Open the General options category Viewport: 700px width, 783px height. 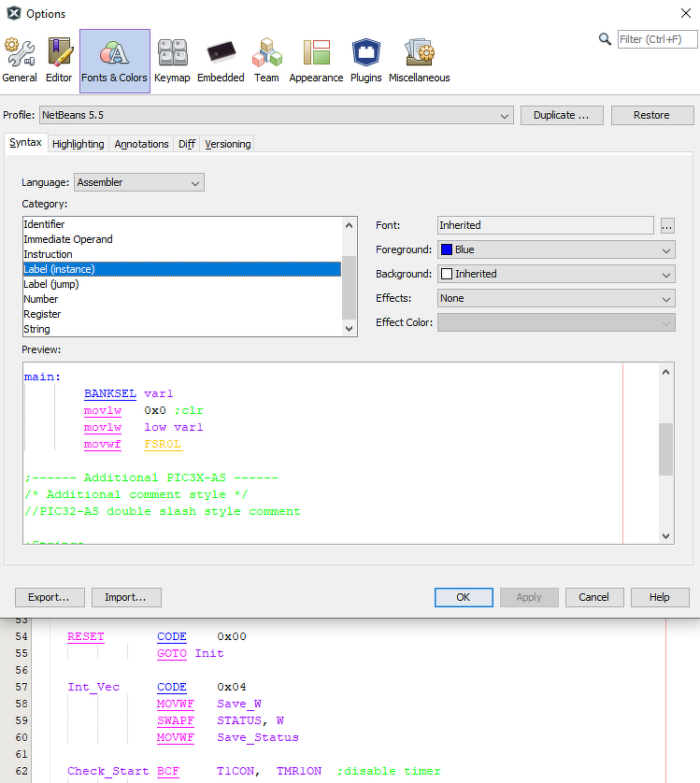[x=20, y=61]
